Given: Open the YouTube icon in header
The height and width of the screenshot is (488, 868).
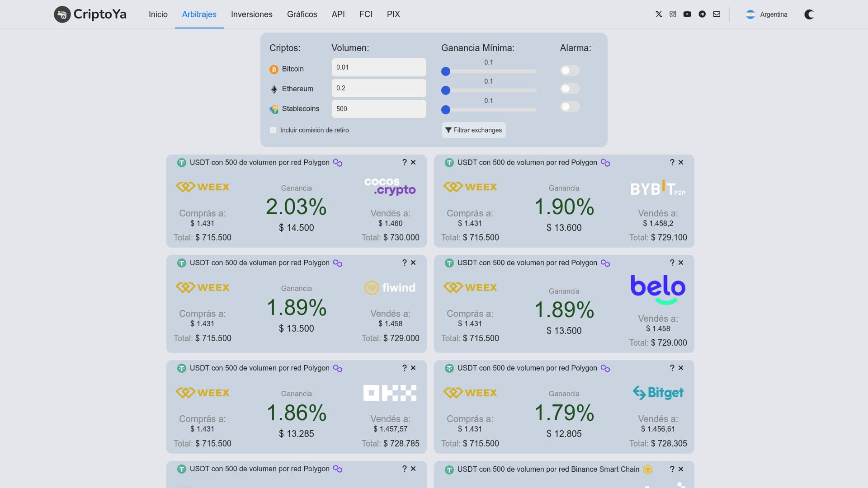Looking at the screenshot, I should tap(687, 14).
